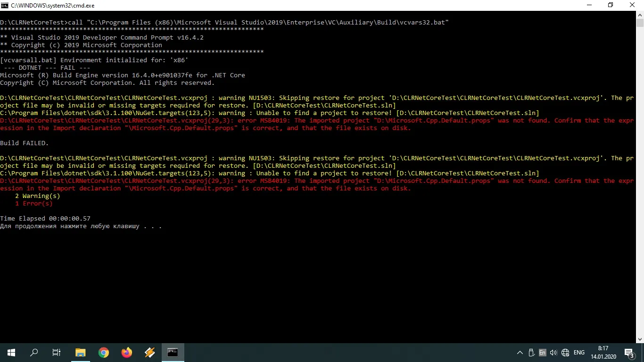Click the '--- DOTNET --- FAIL ---' line
Viewport: 644px width, 362px height.
pos(47,68)
